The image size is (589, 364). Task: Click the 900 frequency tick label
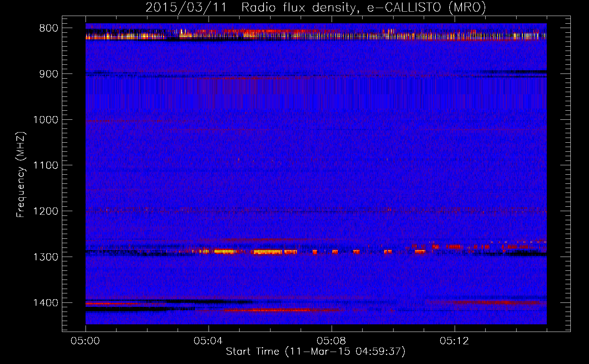49,74
